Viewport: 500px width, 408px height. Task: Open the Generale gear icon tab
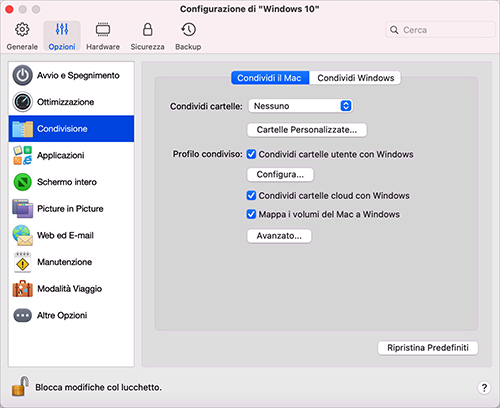point(22,30)
